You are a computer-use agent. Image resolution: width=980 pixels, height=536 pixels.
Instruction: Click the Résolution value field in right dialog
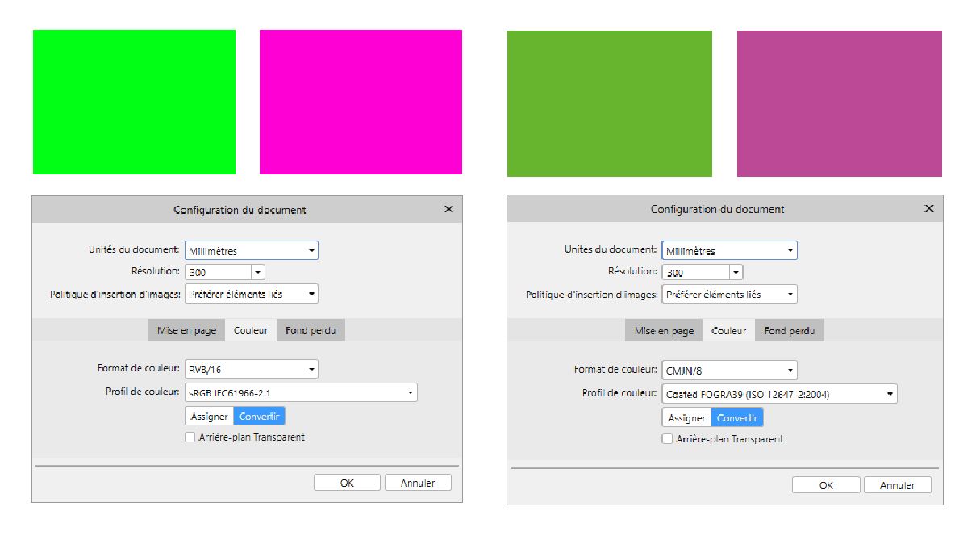click(x=695, y=272)
